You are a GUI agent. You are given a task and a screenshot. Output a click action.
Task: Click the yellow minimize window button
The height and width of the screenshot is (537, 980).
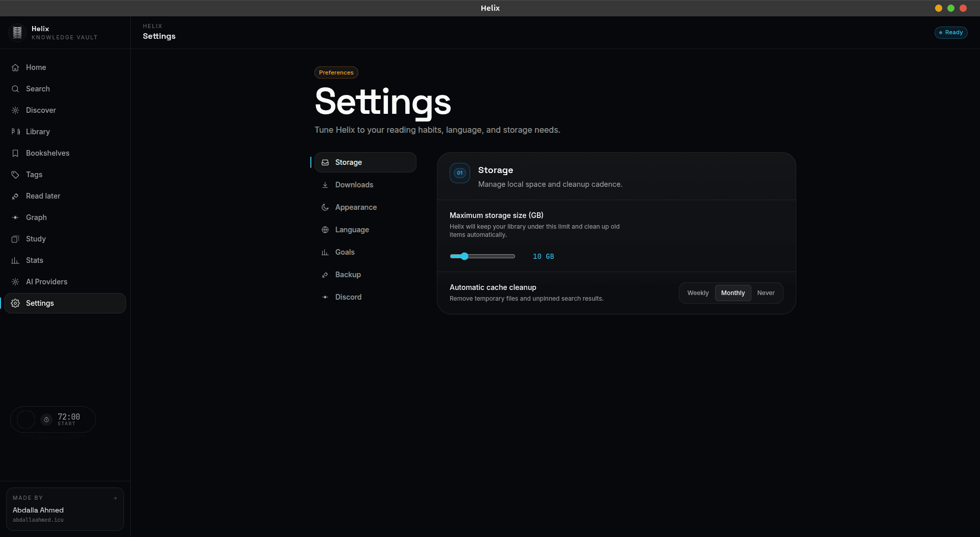(939, 8)
